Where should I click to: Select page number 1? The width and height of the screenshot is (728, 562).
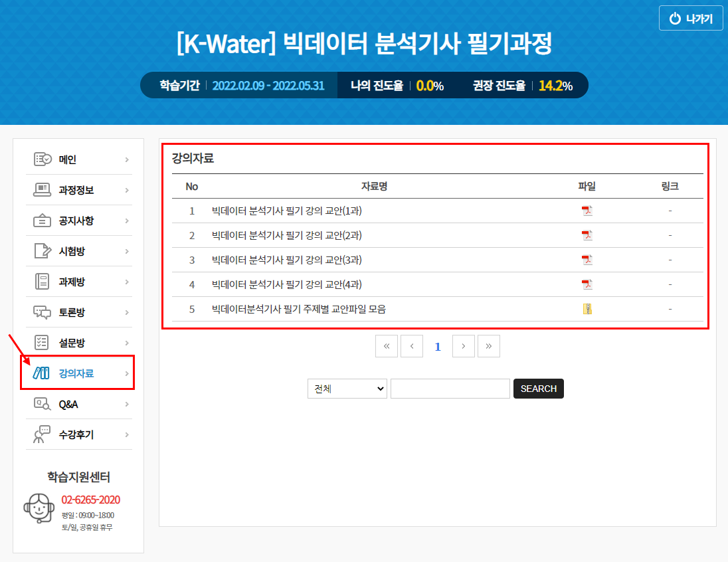point(437,347)
